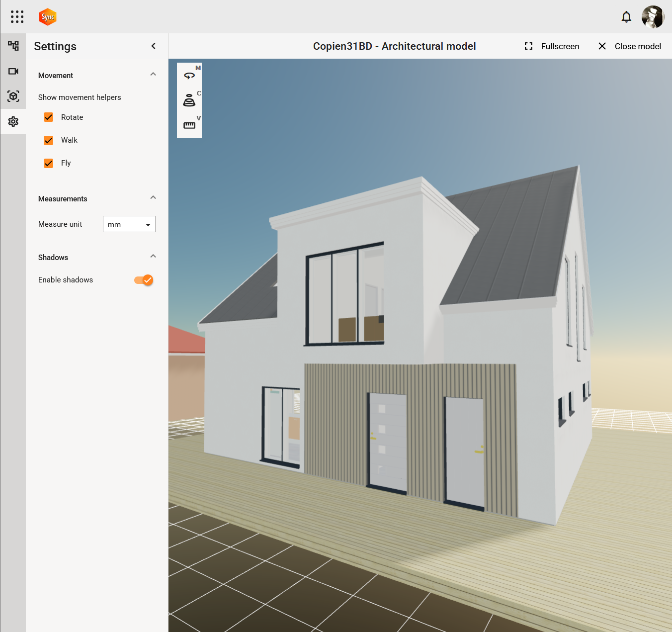The width and height of the screenshot is (672, 632).
Task: Click the Sync logo icon
Action: pos(48,17)
